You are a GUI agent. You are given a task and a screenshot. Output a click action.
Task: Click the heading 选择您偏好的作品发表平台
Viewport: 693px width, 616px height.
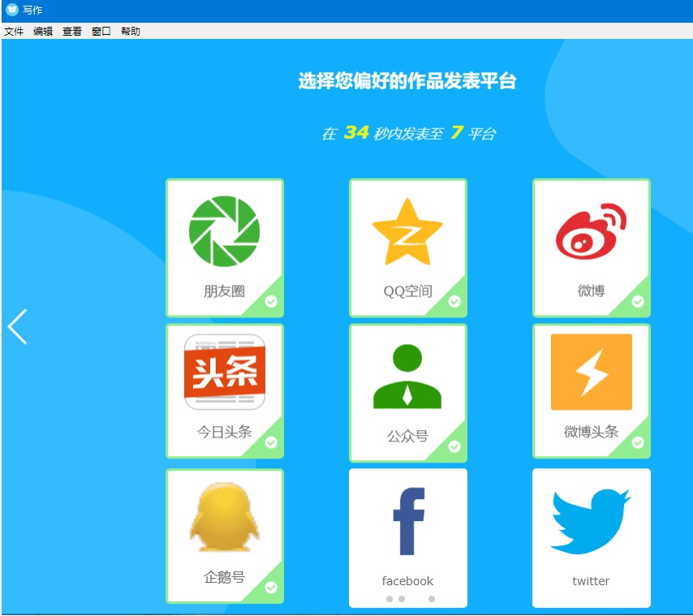click(407, 81)
